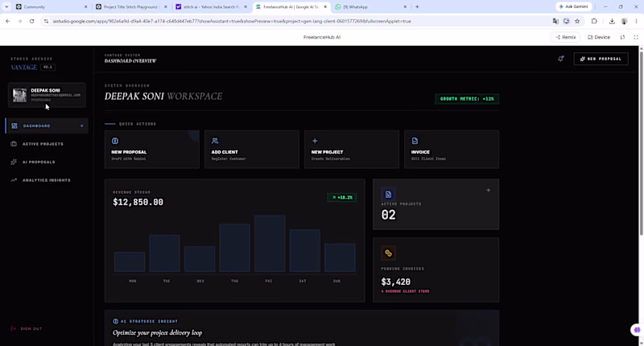Click the $3,420 pending invoices amount

click(x=395, y=282)
